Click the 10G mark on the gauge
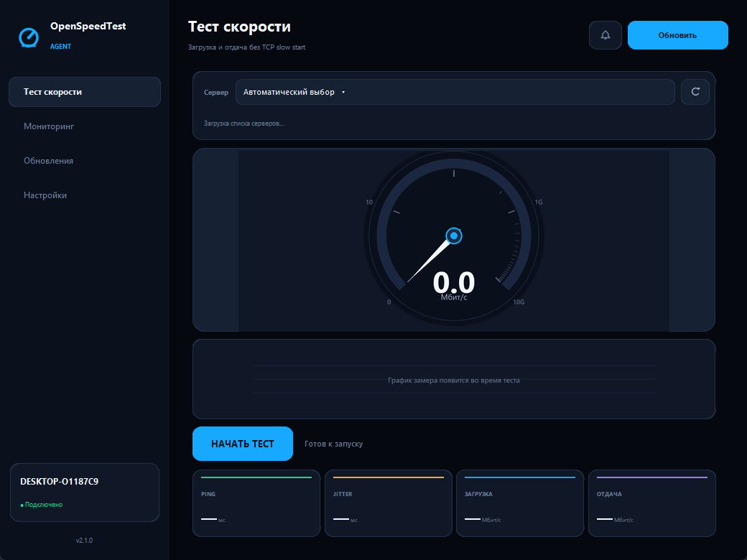This screenshot has height=560, width=747. pos(519,302)
